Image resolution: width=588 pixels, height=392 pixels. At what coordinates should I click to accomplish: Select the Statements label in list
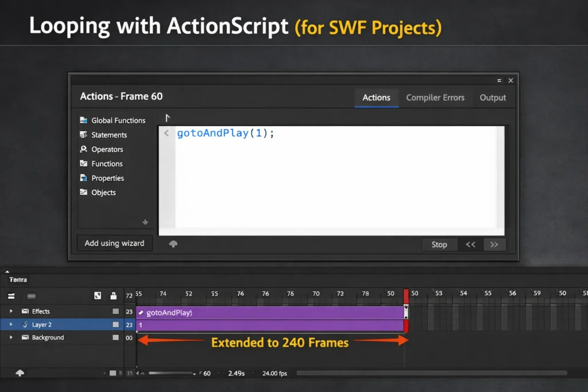109,135
